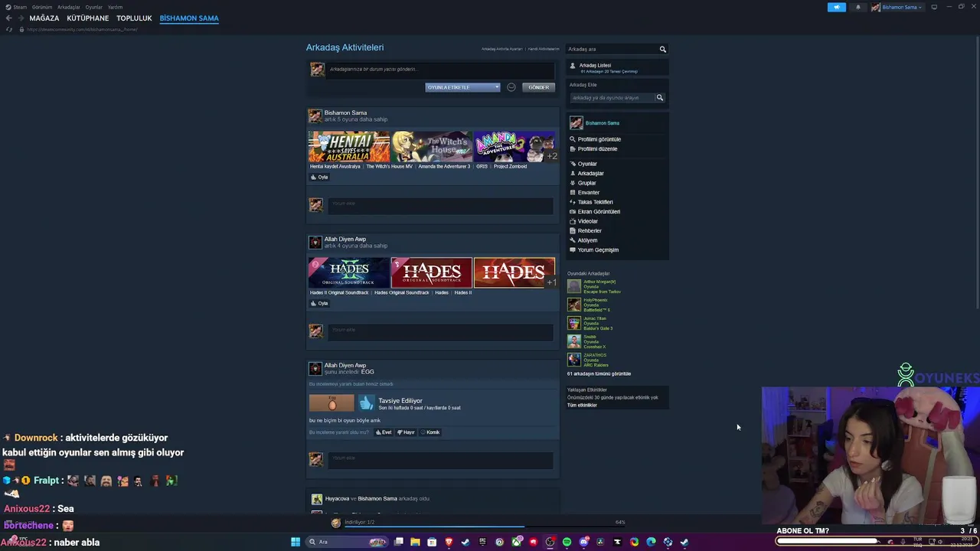Open the emoticon picker icon
This screenshot has width=980, height=551.
[x=511, y=87]
